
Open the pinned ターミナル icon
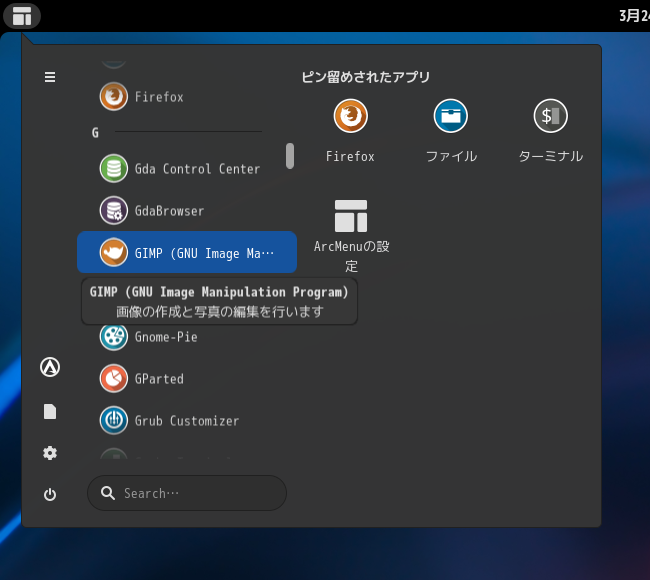[551, 116]
